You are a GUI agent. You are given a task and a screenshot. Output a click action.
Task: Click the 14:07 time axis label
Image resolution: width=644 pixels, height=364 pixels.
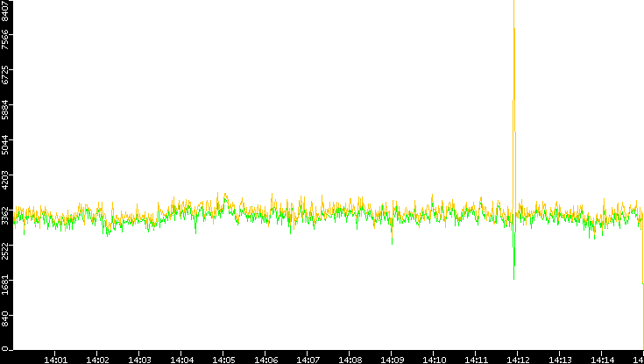click(x=308, y=360)
